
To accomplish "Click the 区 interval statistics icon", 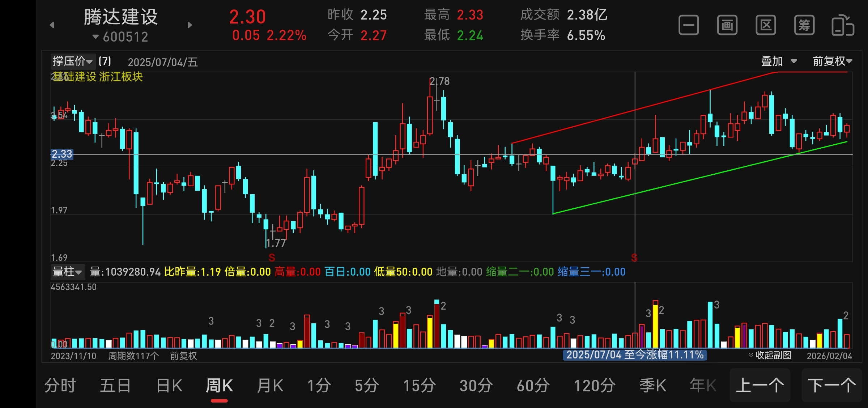I will pos(766,25).
